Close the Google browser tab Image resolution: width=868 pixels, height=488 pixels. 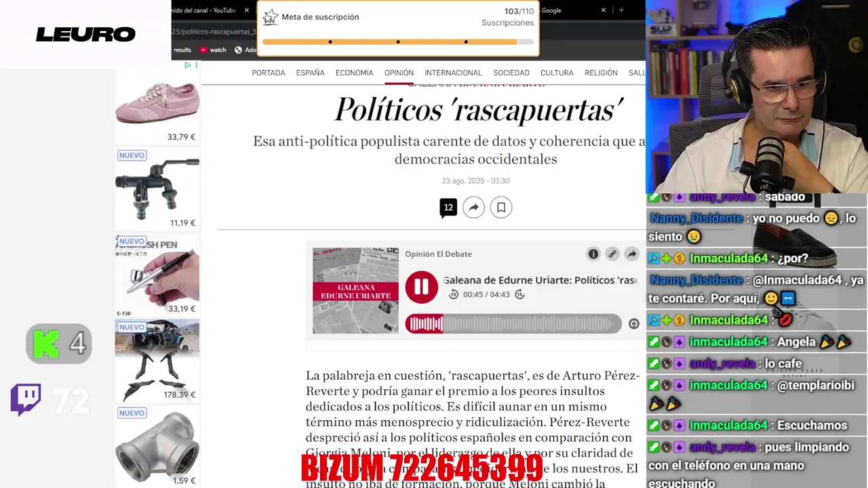click(604, 10)
